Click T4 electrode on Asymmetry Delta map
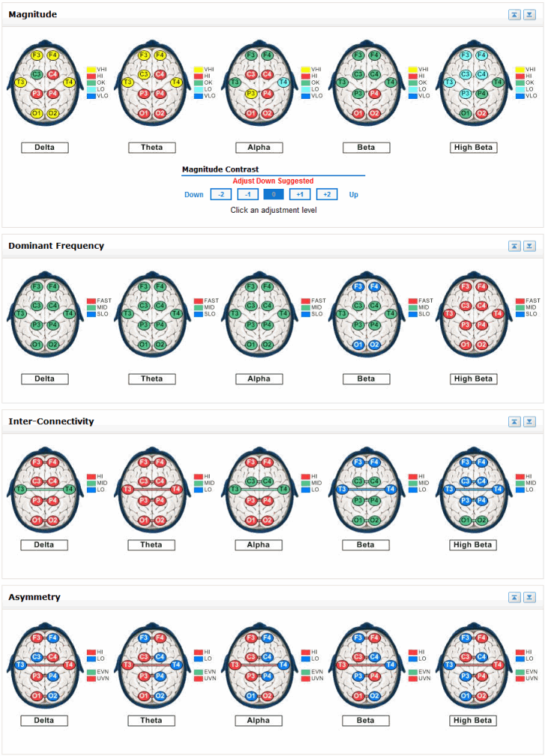 click(69, 665)
